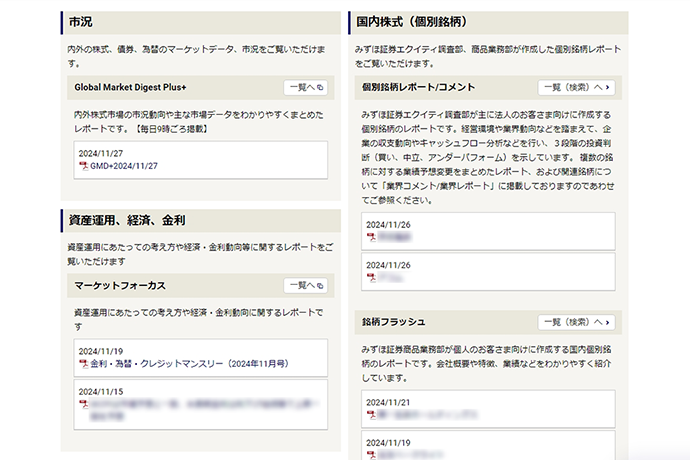Click the PDF icon beside GMD+2024/11/27
This screenshot has height=460, width=690.
click(84, 166)
